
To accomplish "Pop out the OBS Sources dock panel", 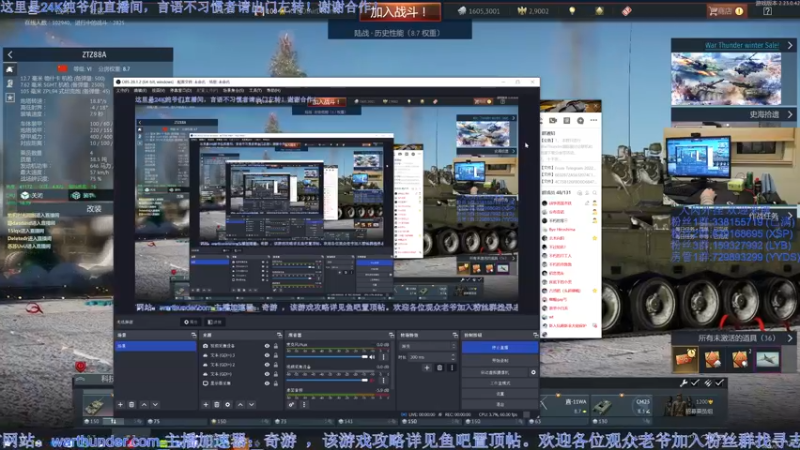I will pos(279,335).
